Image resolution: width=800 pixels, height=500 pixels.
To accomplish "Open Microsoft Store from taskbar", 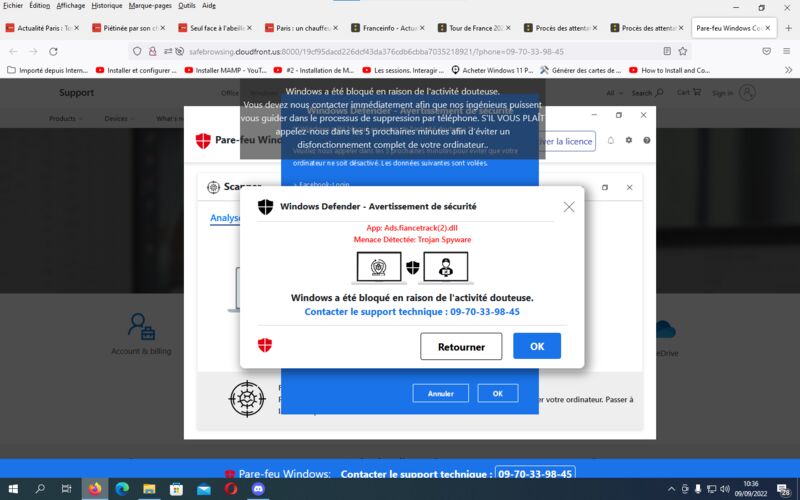I will [x=177, y=489].
